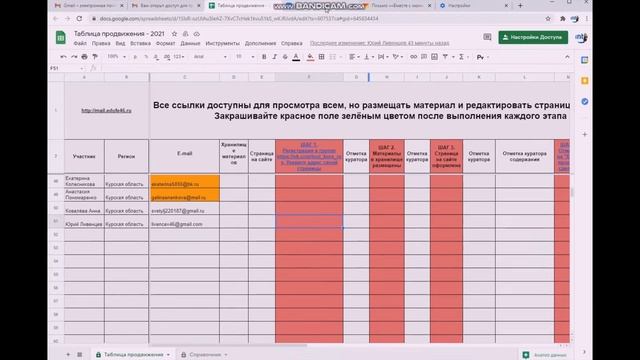Screen dimensions: 640x360
Task: Print the spreadsheet using the printer icon
Action: [84, 57]
